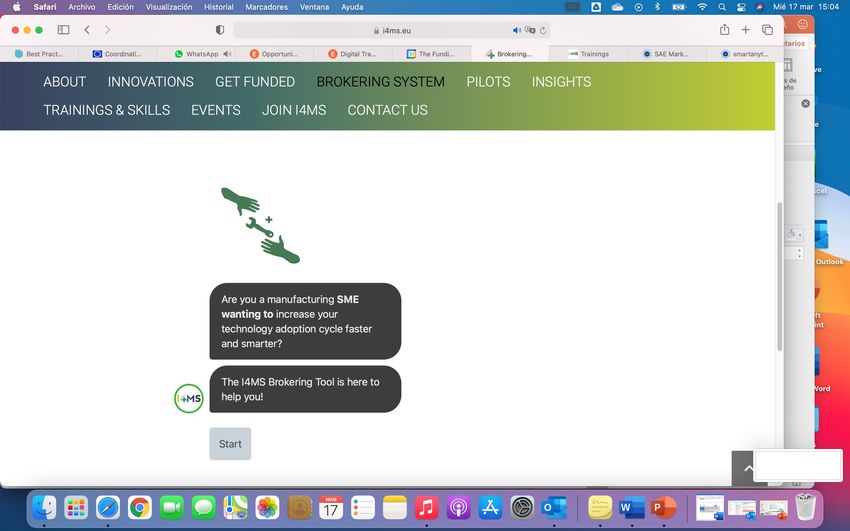850x531 pixels.
Task: Click the i4ms.eu address bar
Action: pos(392,30)
